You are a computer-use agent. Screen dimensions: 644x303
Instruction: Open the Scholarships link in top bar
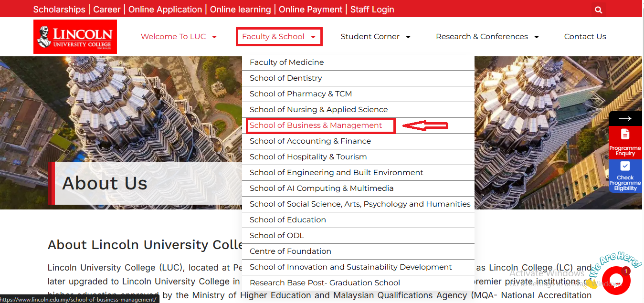tap(59, 10)
